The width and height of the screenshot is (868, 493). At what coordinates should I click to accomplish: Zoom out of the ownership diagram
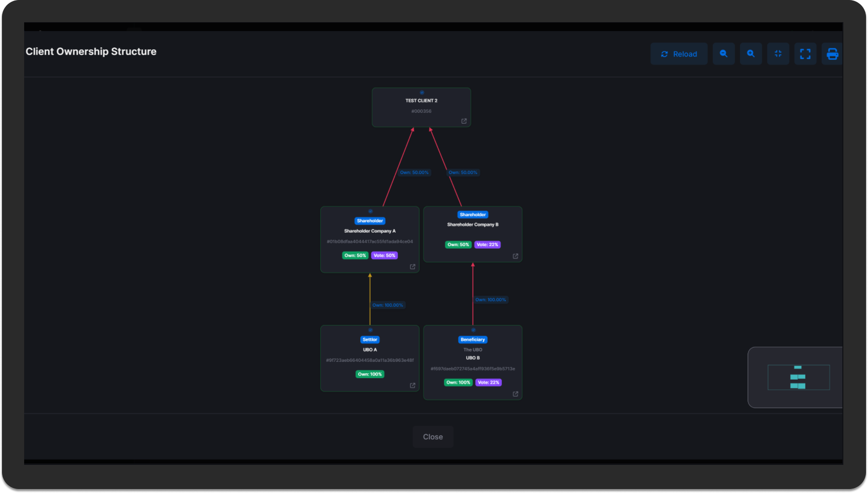724,54
